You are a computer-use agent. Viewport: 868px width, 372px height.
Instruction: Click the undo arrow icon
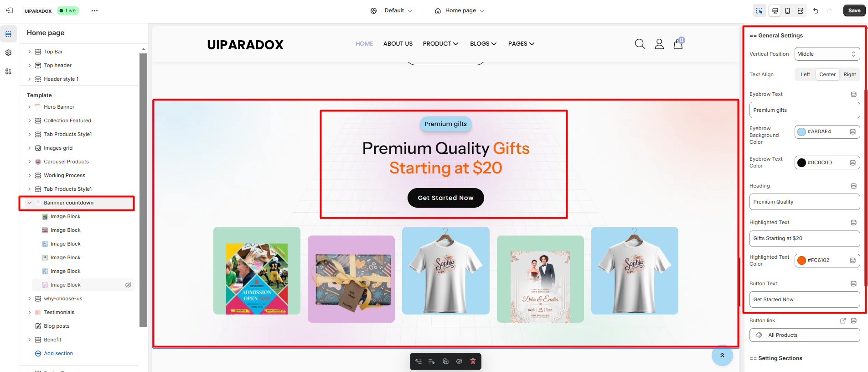click(816, 10)
